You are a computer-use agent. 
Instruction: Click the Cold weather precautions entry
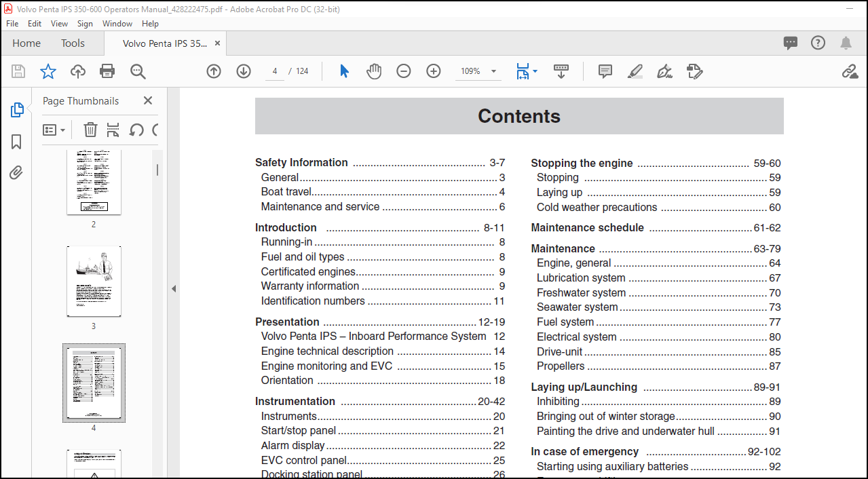(658, 207)
